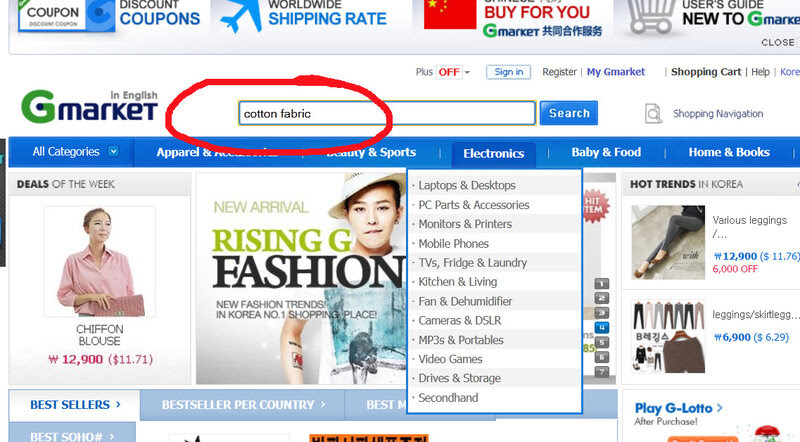This screenshot has height=442, width=800.
Task: Open the Electronics menu tab
Action: pos(493,154)
